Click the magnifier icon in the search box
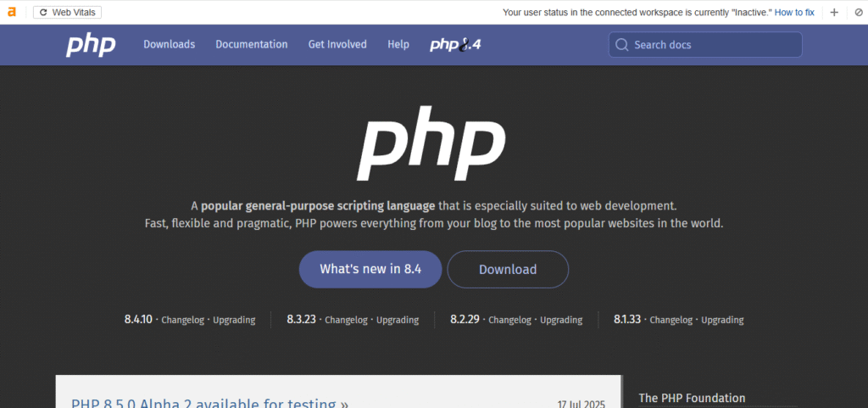This screenshot has width=868, height=408. pyautogui.click(x=622, y=45)
